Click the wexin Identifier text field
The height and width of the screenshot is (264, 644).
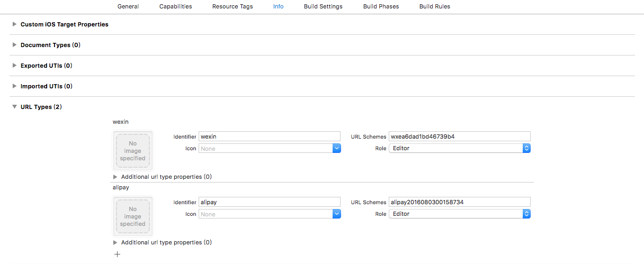270,136
